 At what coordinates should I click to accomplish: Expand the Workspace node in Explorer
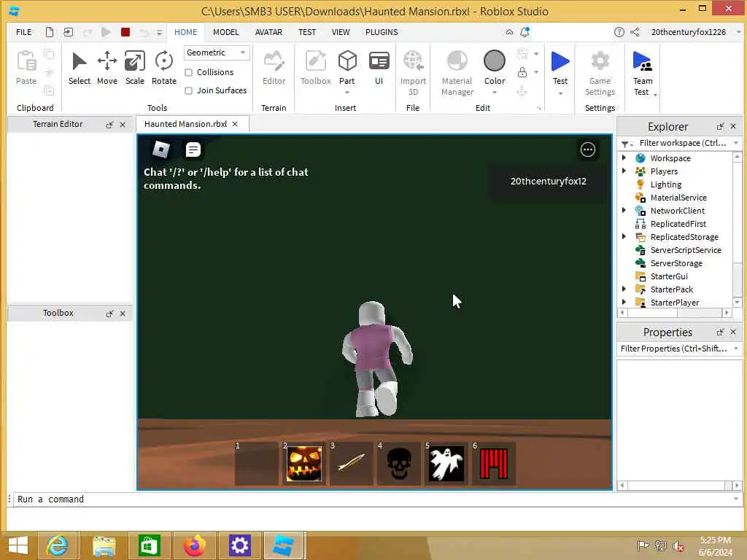[x=624, y=157]
